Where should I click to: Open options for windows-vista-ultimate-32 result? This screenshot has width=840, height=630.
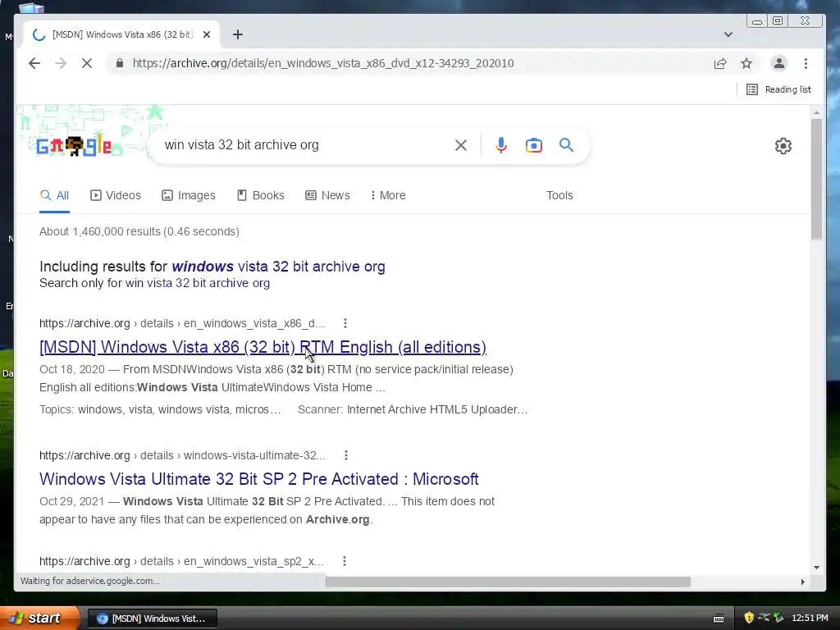[346, 455]
